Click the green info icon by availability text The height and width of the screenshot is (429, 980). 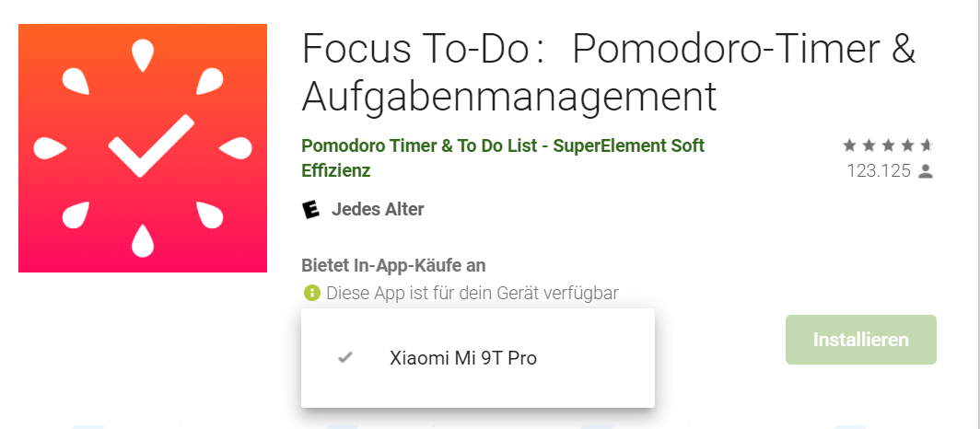311,292
